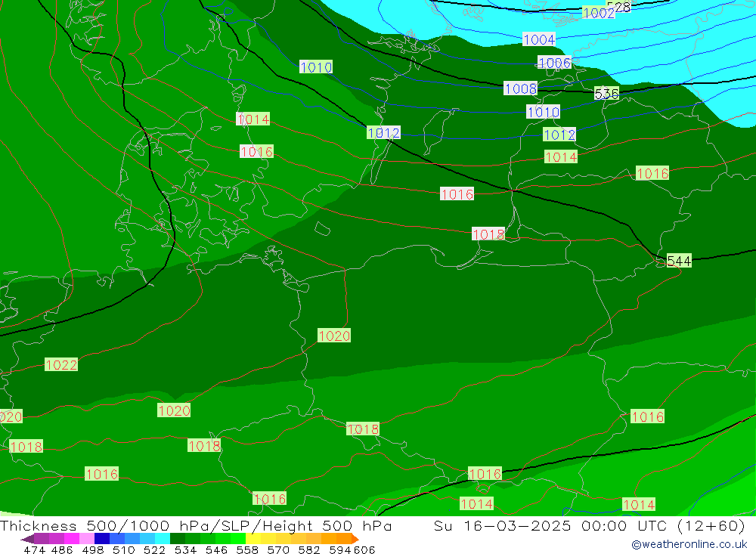Viewport: 756px width, 554px height.
Task: Click the black 528 height contour label
Action: 618,7
